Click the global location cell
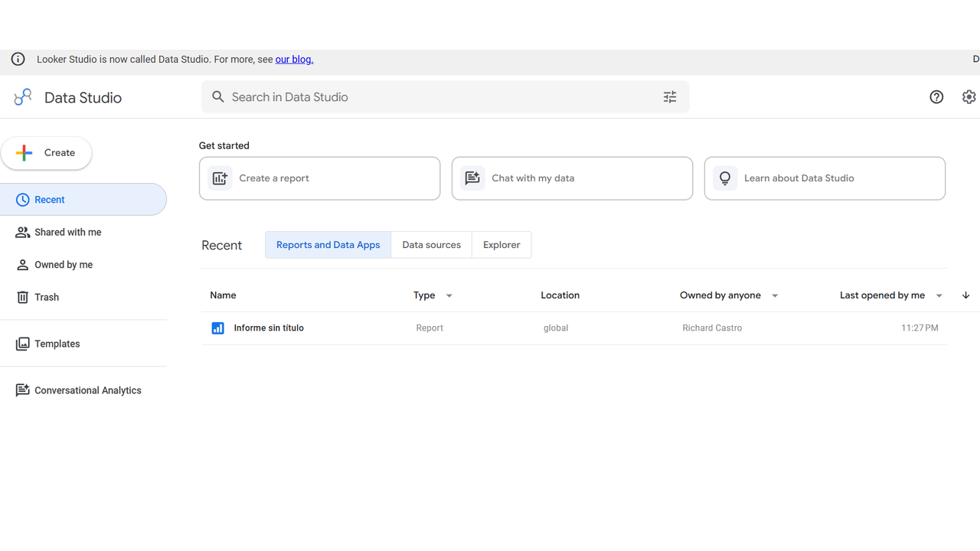 556,328
